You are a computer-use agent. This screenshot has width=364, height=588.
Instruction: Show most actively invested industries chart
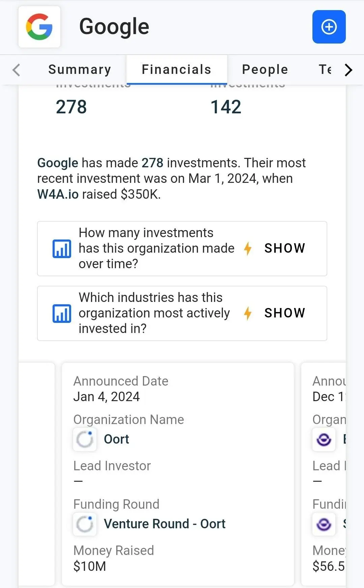tap(285, 313)
